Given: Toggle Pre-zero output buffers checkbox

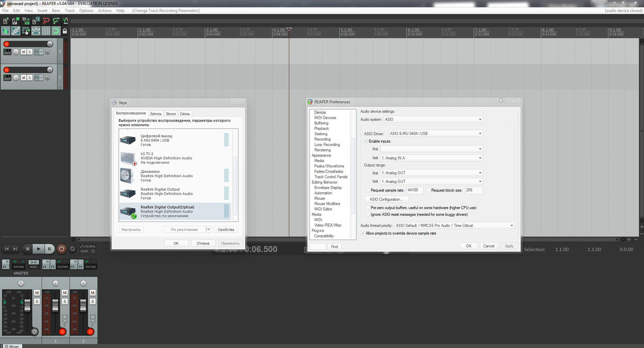Looking at the screenshot, I should (x=368, y=207).
